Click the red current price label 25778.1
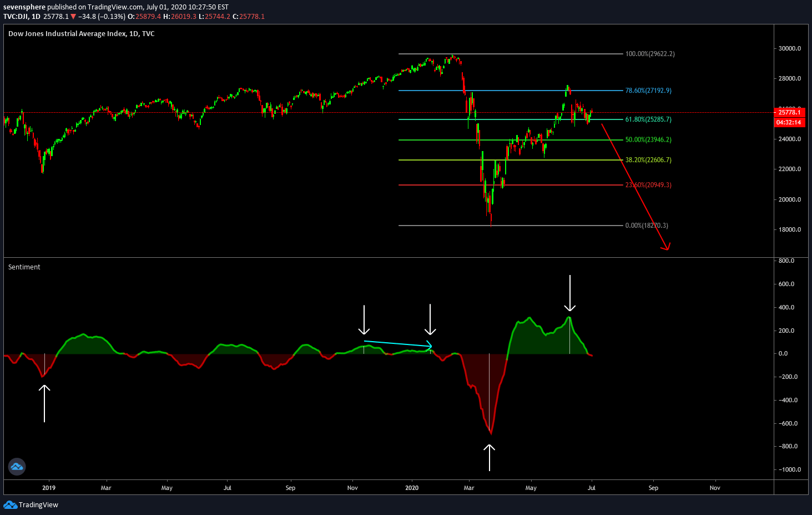The width and height of the screenshot is (812, 515). [x=789, y=112]
